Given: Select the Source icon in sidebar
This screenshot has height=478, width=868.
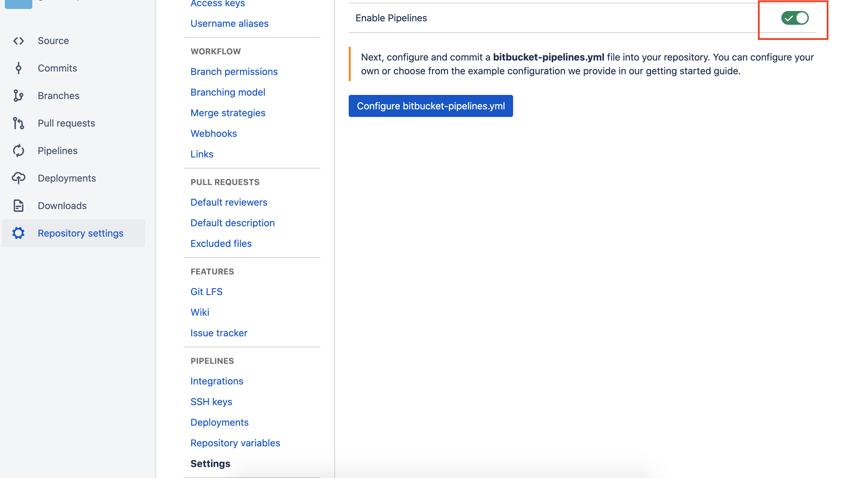Looking at the screenshot, I should 19,41.
